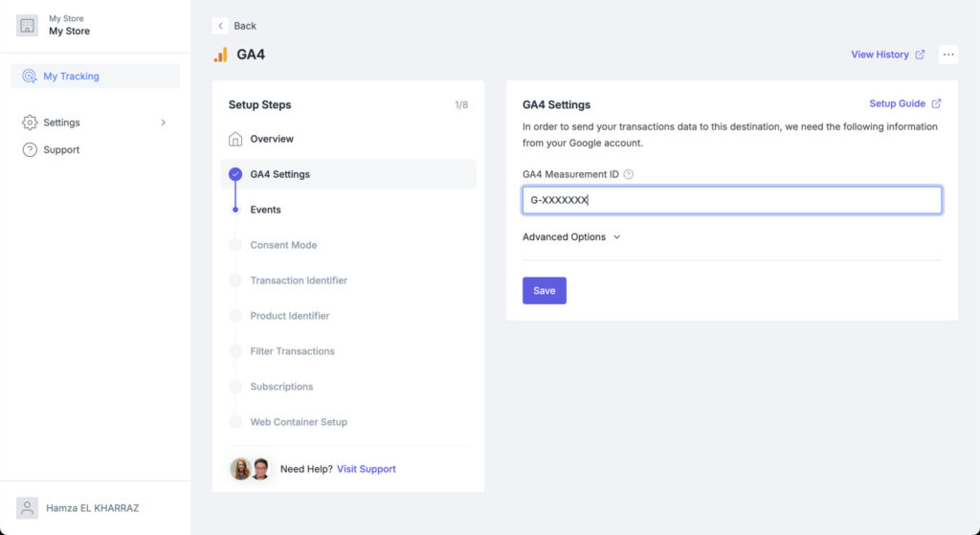Viewport: 980px width, 535px height.
Task: Select the Events setup step
Action: point(265,210)
